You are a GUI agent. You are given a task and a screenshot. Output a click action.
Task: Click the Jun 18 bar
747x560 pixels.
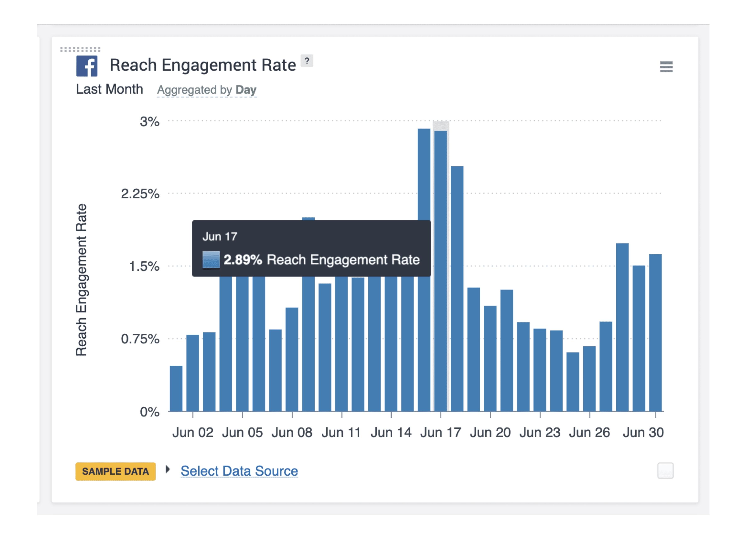tap(457, 287)
